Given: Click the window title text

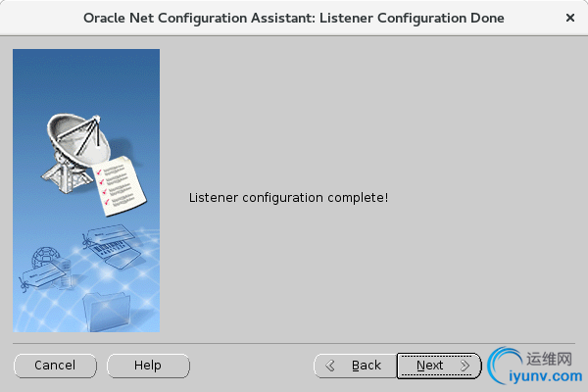Looking at the screenshot, I should [294, 18].
